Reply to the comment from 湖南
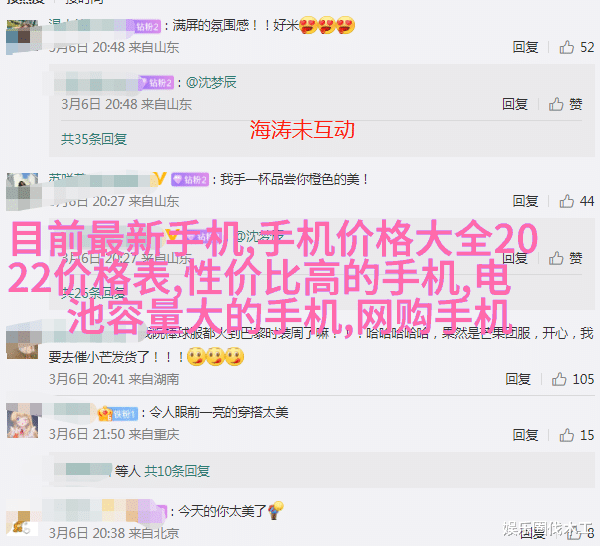600x546 pixels. [518, 379]
